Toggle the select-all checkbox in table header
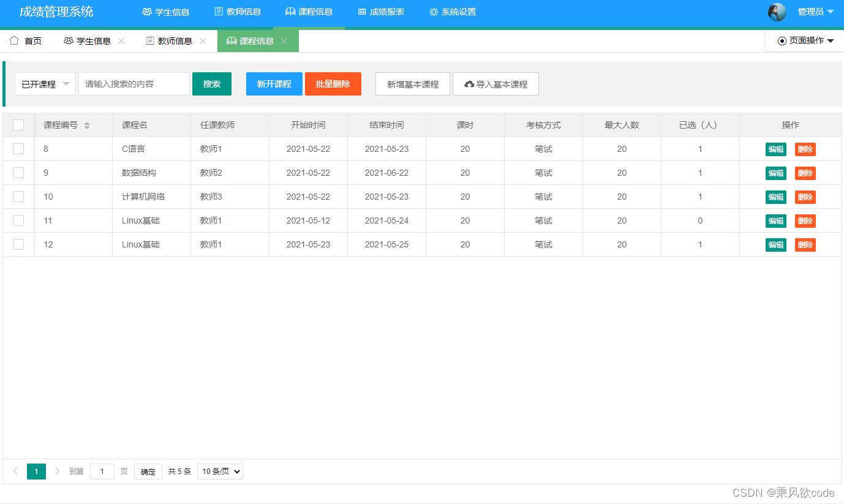 coord(18,125)
